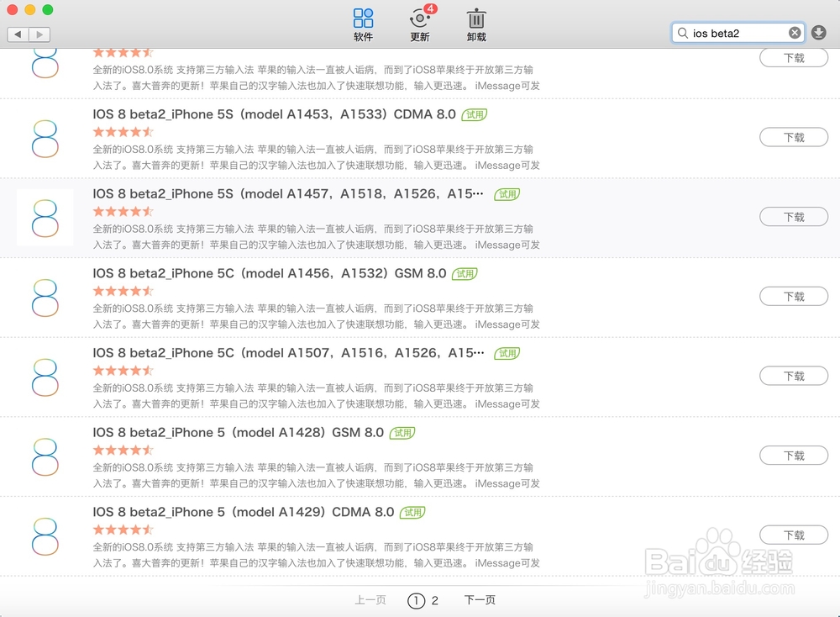
Task: Click star rating of 5C A1456 GSM entry
Action: tap(123, 291)
